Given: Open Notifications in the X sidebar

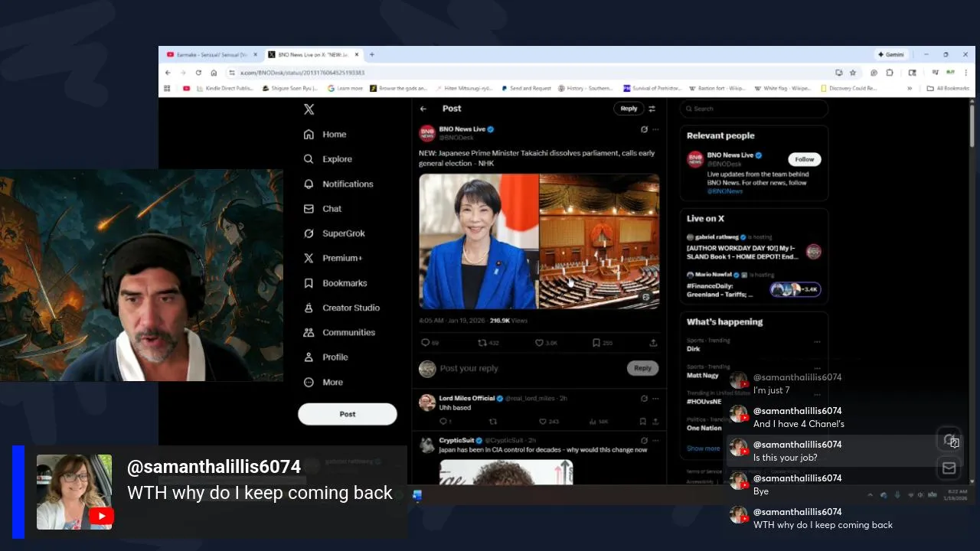Looking at the screenshot, I should (x=338, y=184).
